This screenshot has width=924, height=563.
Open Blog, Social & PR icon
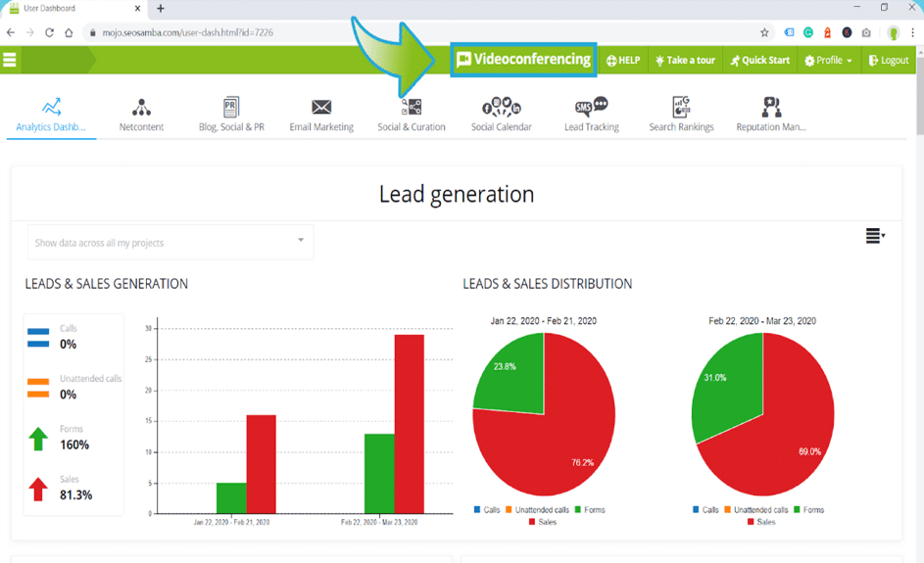pyautogui.click(x=231, y=108)
